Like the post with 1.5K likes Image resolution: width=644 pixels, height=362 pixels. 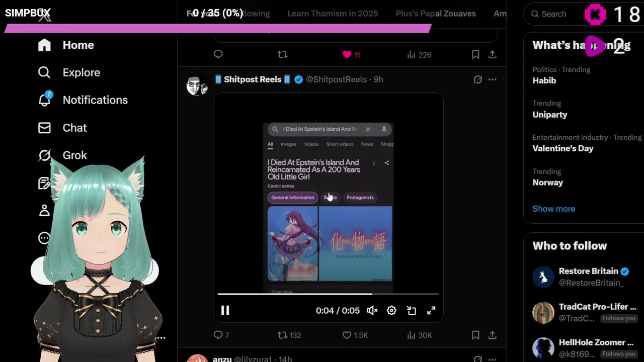coord(355,335)
